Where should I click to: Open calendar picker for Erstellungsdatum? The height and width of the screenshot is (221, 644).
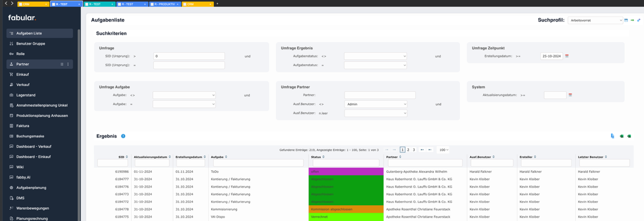click(x=567, y=56)
